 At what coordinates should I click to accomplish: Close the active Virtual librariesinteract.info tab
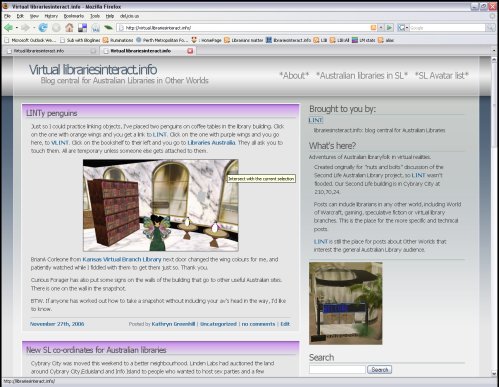click(x=190, y=51)
